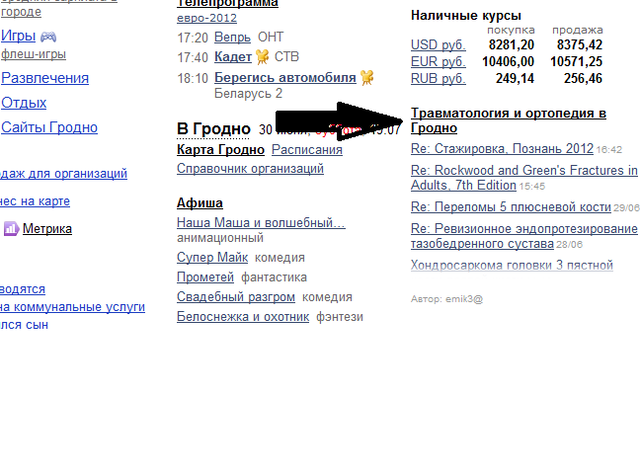Click the USD руб. exchange rate link
Screen dimensions: 640x474
[438, 45]
